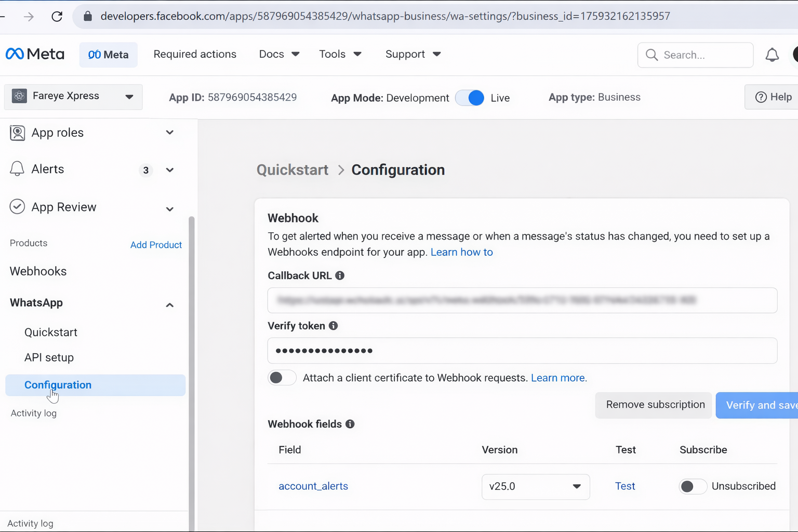This screenshot has width=798, height=532.
Task: Click the info icon beside Callback URL
Action: [339, 275]
